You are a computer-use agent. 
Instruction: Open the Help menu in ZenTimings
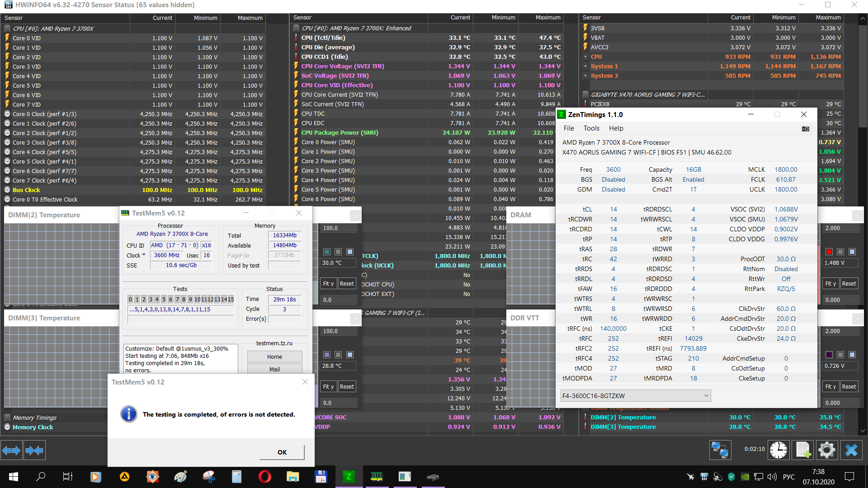point(616,128)
